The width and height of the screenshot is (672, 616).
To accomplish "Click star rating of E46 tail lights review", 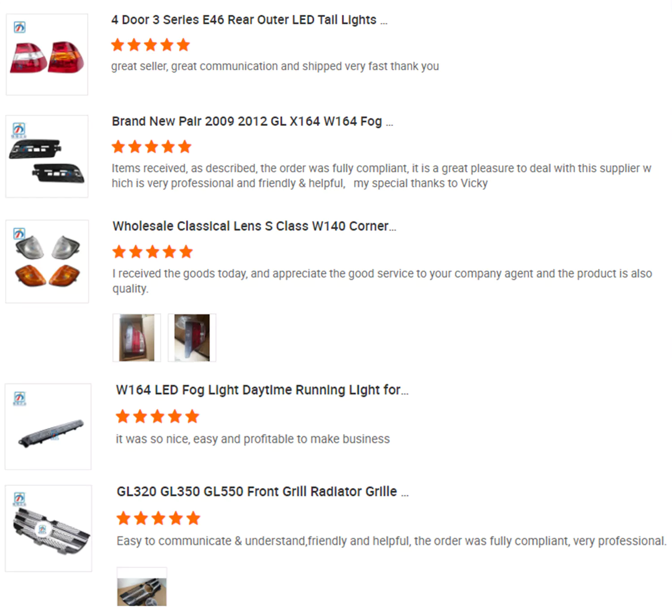I will (x=151, y=45).
